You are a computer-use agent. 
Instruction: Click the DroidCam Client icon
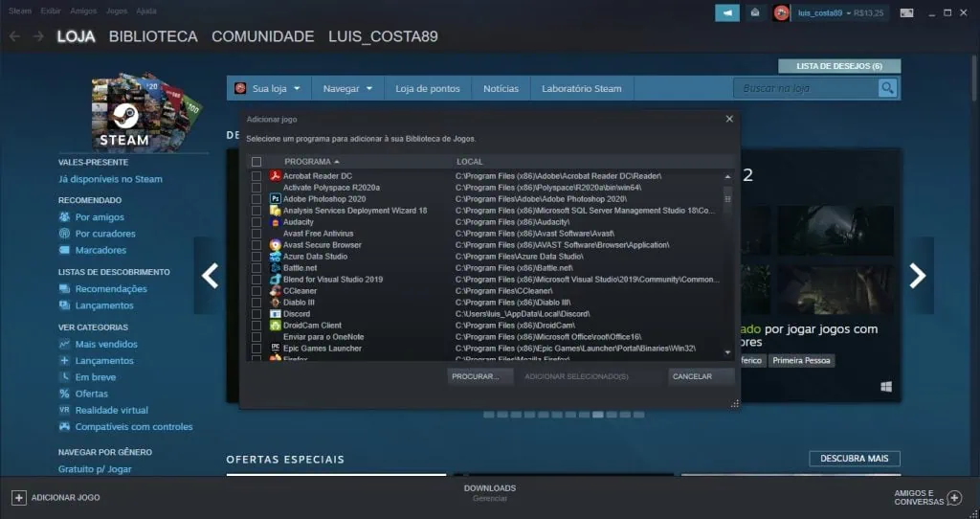[275, 326]
